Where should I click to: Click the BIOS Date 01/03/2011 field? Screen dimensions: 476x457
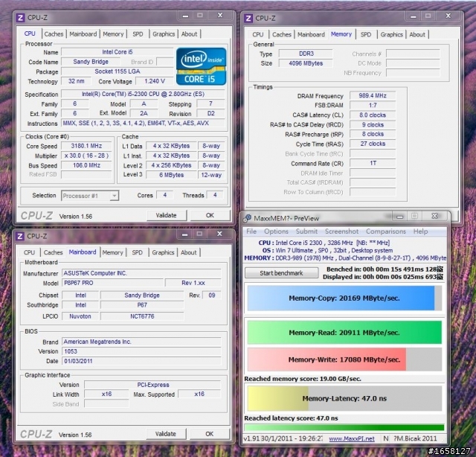click(x=142, y=361)
